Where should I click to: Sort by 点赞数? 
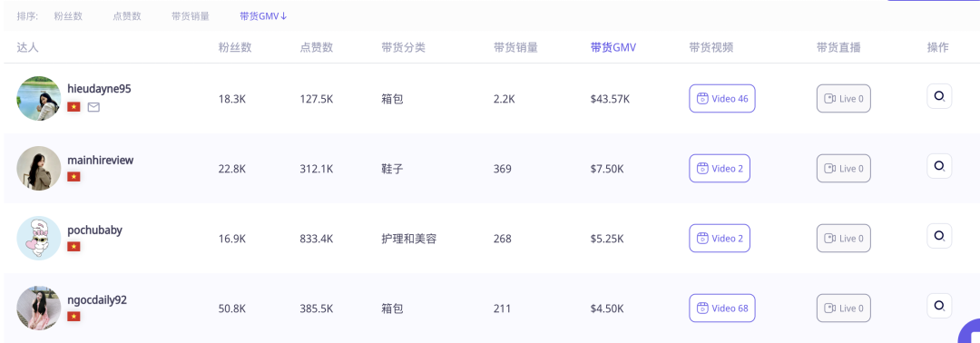coord(127,16)
